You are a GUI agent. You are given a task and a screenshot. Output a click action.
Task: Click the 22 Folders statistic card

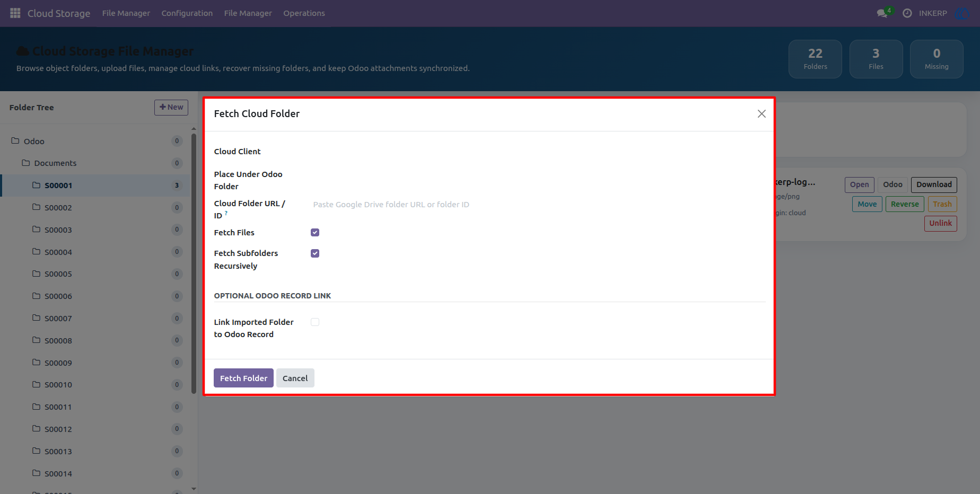[x=815, y=59]
